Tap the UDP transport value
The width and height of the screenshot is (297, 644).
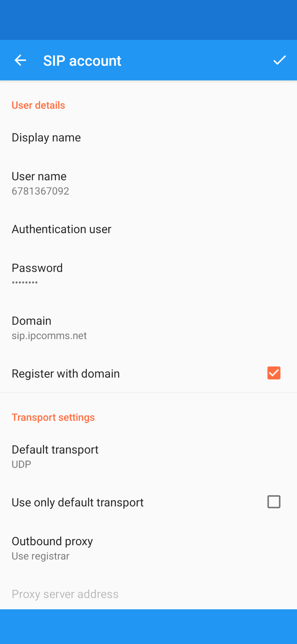pos(21,464)
